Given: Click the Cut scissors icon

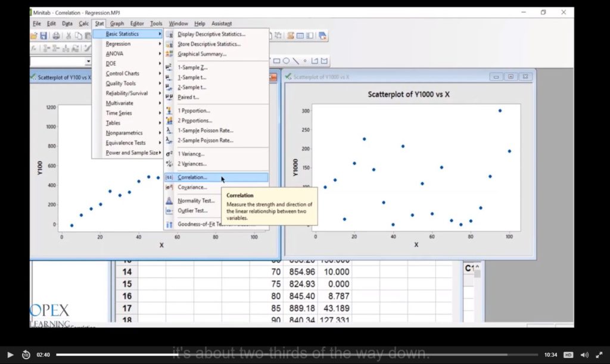Looking at the screenshot, I should [69, 36].
